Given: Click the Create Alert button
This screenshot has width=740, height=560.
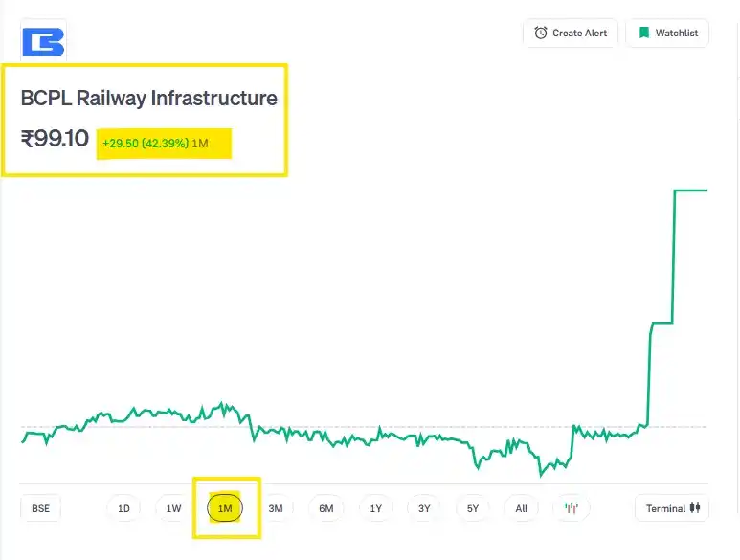Looking at the screenshot, I should click(571, 33).
